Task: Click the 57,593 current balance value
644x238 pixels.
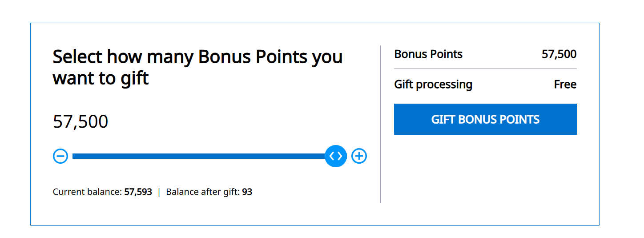Action: click(138, 192)
